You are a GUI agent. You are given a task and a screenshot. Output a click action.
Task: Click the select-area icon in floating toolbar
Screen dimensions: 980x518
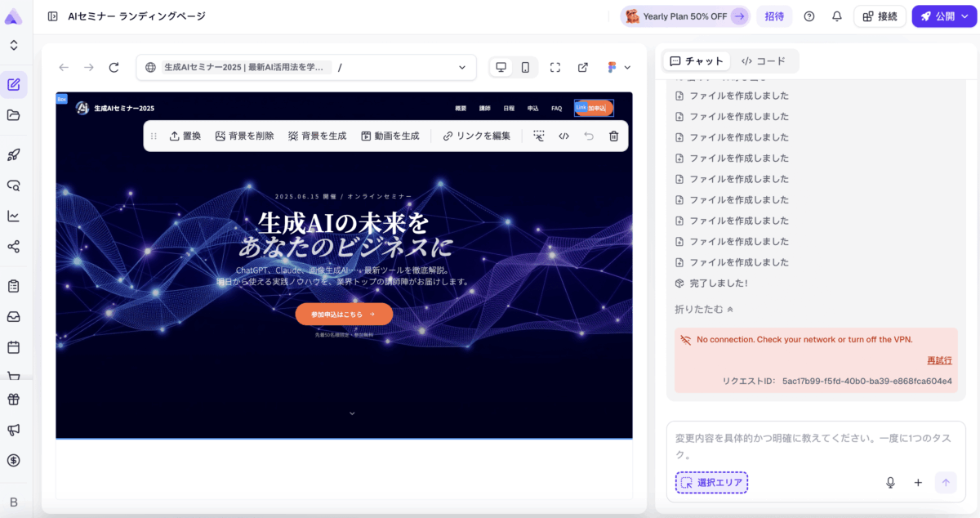tap(539, 136)
